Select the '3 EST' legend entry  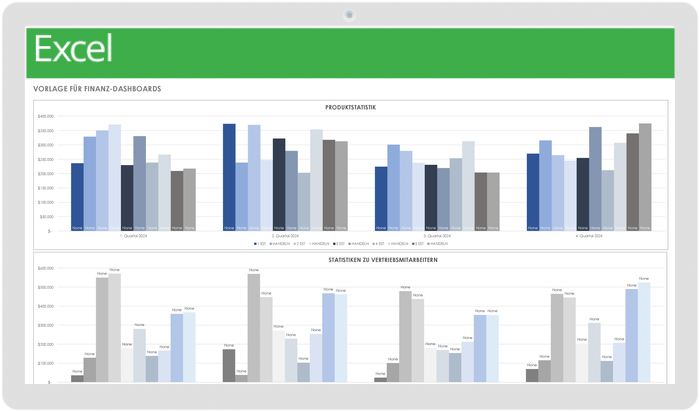coord(339,244)
